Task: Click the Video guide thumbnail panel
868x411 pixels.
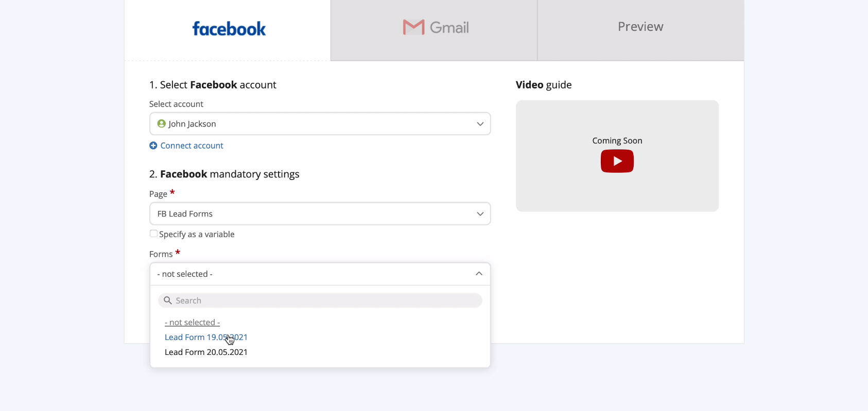Action: (x=617, y=156)
